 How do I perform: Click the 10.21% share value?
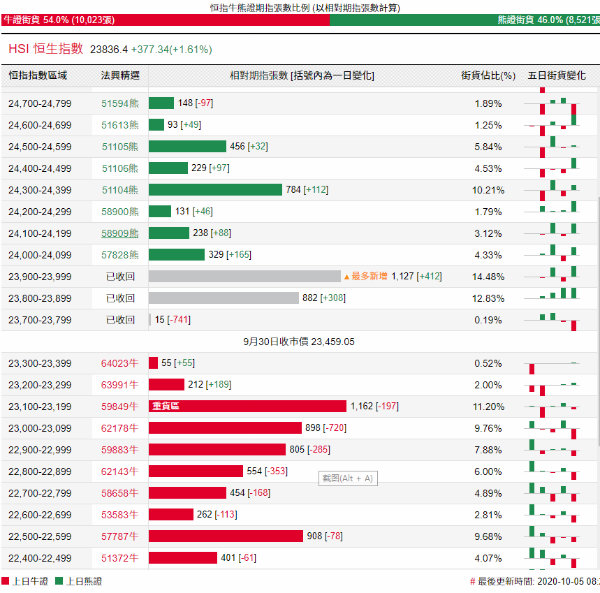click(488, 190)
